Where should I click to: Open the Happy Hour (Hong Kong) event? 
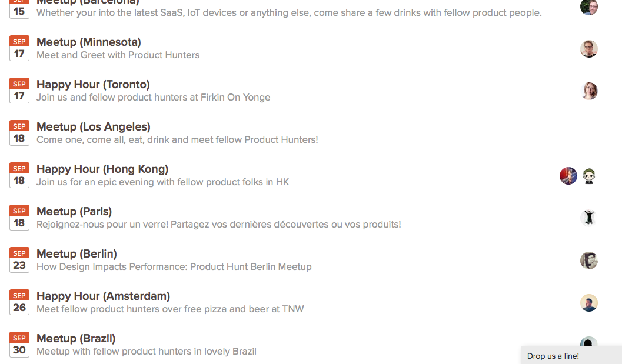click(102, 169)
